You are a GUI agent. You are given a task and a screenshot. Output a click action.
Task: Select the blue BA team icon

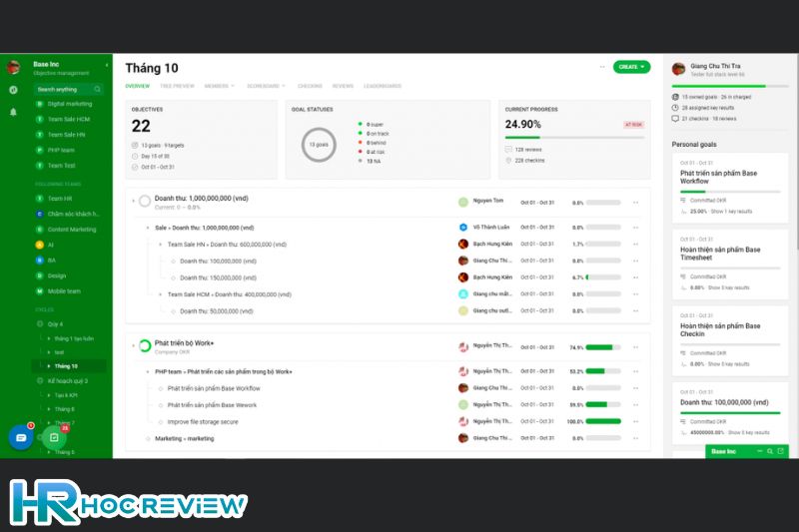coord(39,261)
